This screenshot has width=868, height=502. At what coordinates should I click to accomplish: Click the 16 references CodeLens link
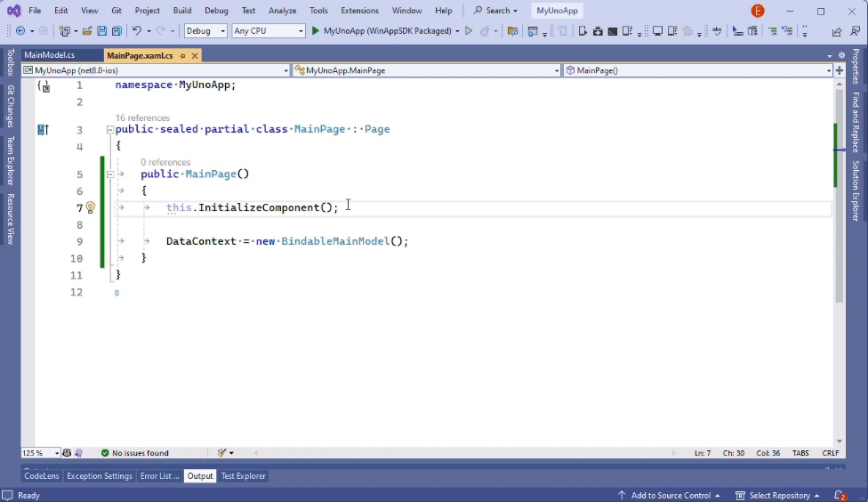click(142, 117)
